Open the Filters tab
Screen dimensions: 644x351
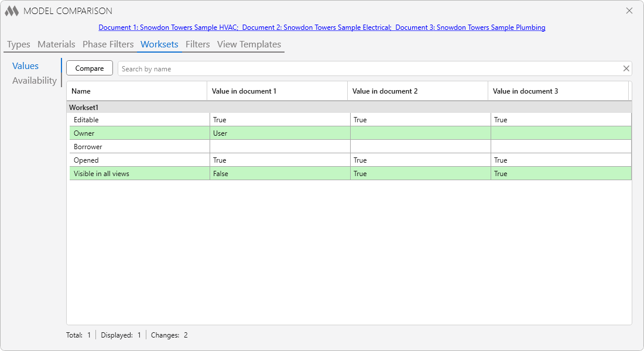click(x=197, y=44)
